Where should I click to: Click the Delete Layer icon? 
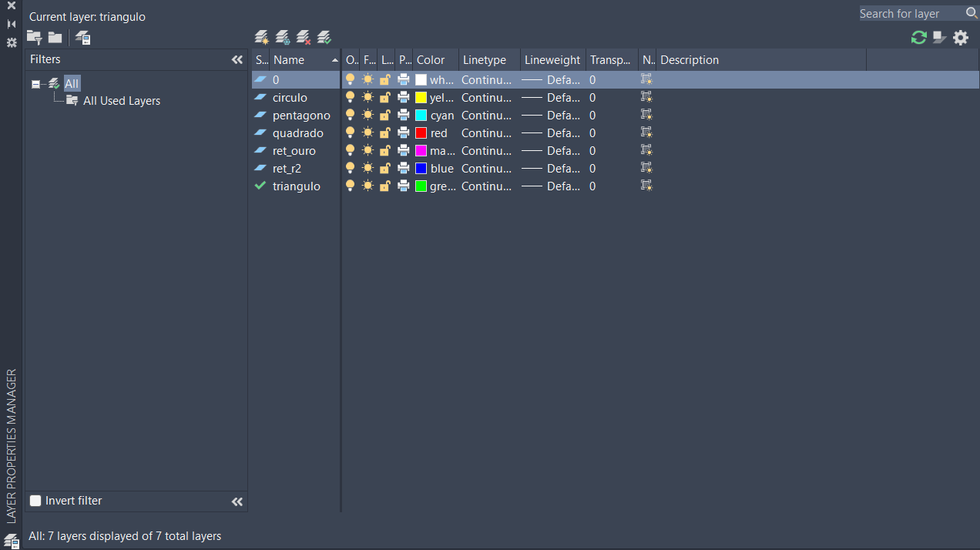(x=304, y=37)
